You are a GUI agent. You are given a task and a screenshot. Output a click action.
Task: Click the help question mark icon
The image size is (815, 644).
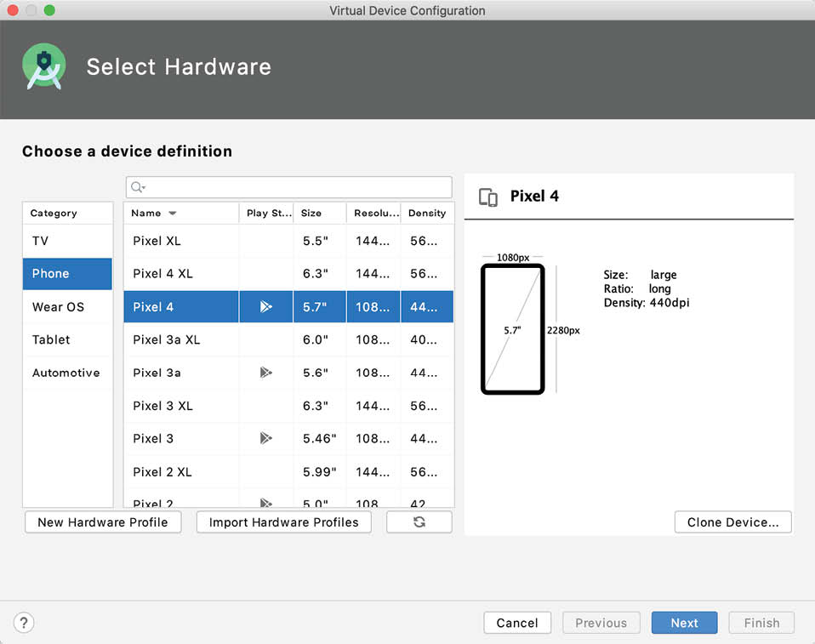click(x=24, y=622)
